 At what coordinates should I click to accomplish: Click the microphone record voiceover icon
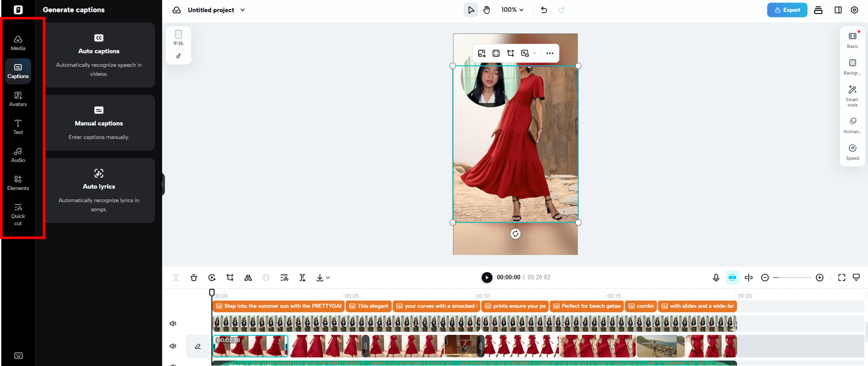click(x=716, y=278)
